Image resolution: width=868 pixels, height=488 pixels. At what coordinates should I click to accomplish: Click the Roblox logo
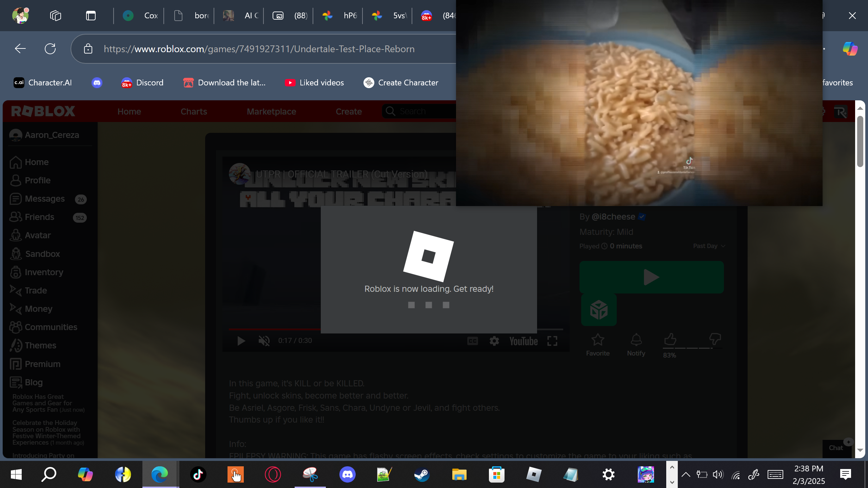[x=43, y=111]
